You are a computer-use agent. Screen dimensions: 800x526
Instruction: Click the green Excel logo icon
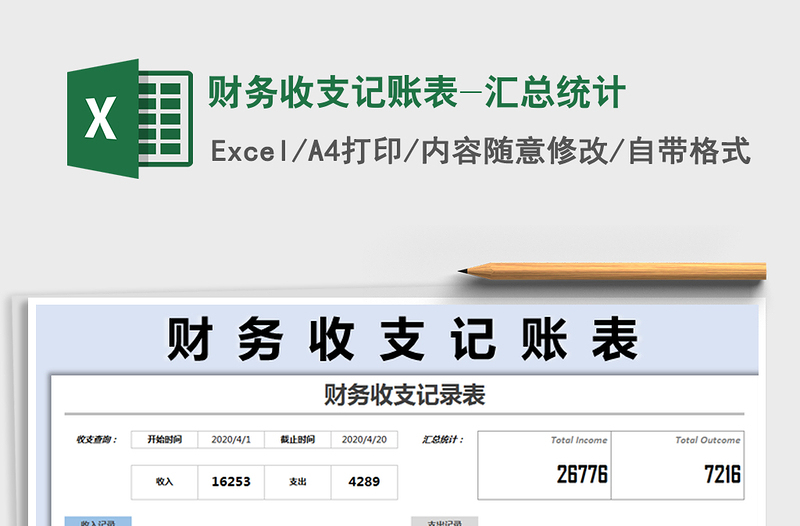(x=130, y=118)
